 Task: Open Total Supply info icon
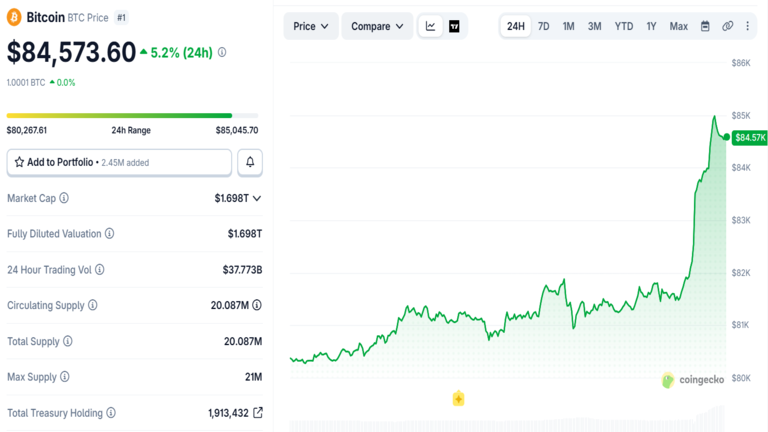(x=68, y=341)
